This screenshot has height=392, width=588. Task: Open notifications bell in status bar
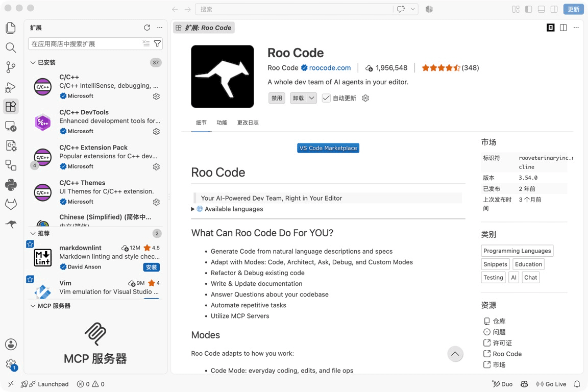point(577,384)
